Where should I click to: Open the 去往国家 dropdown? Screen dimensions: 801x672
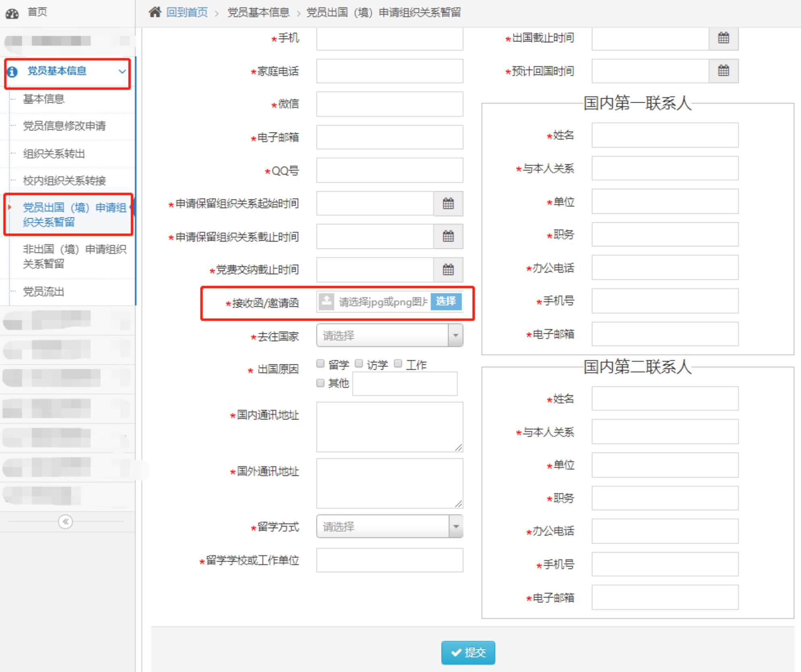coord(455,335)
